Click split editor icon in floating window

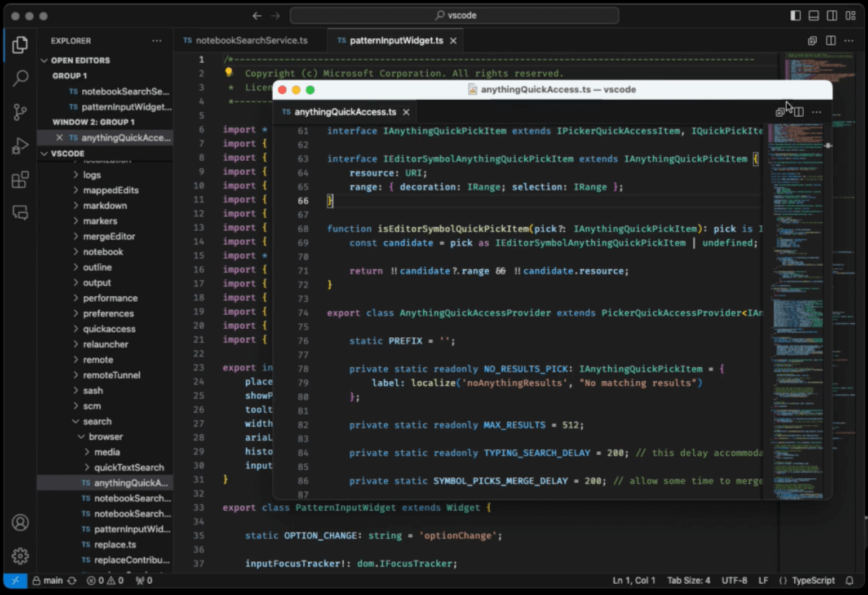799,112
